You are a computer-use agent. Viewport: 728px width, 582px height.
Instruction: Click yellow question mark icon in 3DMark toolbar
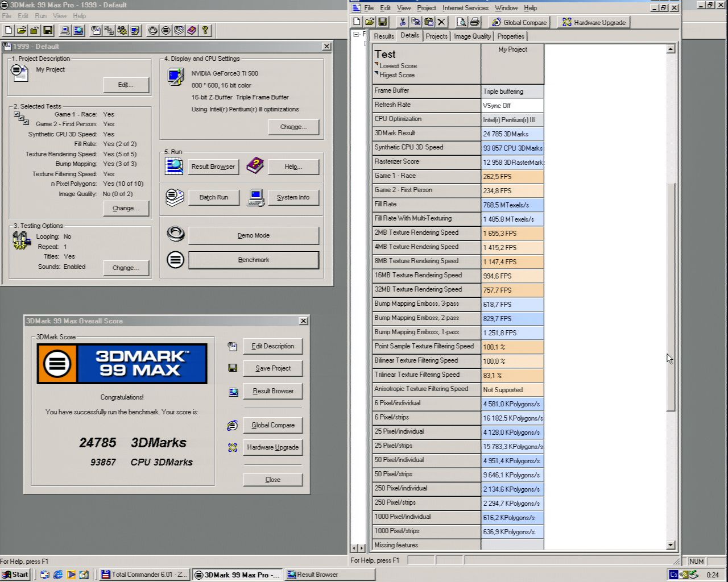[205, 30]
